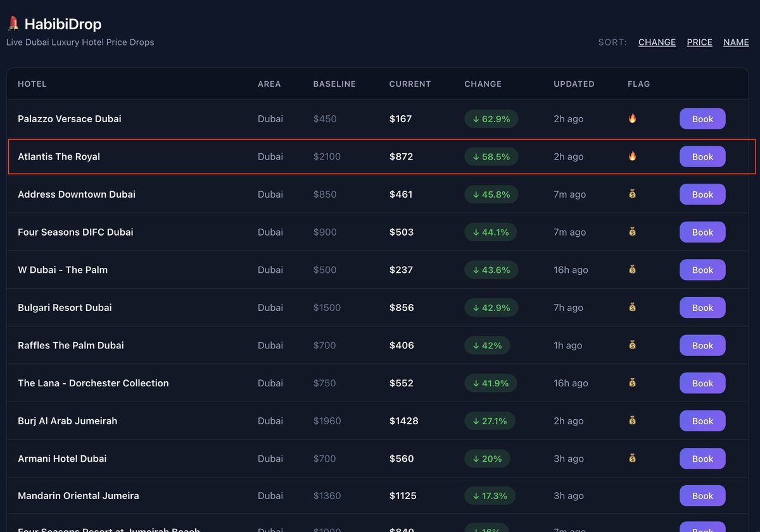This screenshot has width=760, height=532.
Task: Sort hotels by NAME
Action: point(736,42)
